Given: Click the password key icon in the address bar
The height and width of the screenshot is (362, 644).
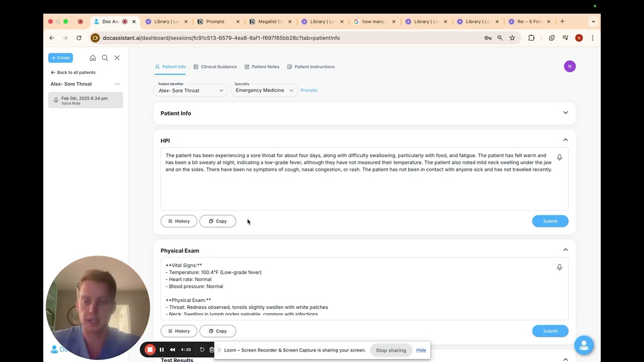Looking at the screenshot, I should pyautogui.click(x=488, y=38).
